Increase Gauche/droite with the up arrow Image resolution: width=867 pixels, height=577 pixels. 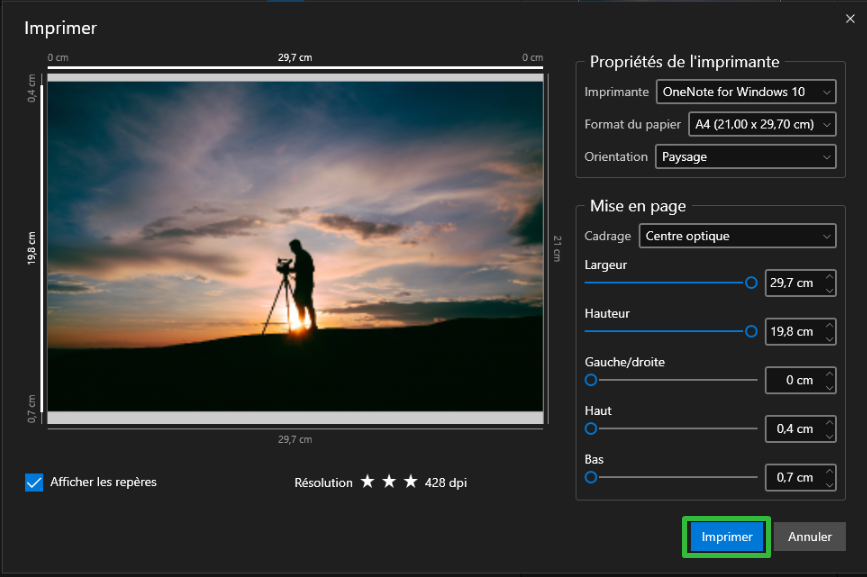pyautogui.click(x=829, y=374)
